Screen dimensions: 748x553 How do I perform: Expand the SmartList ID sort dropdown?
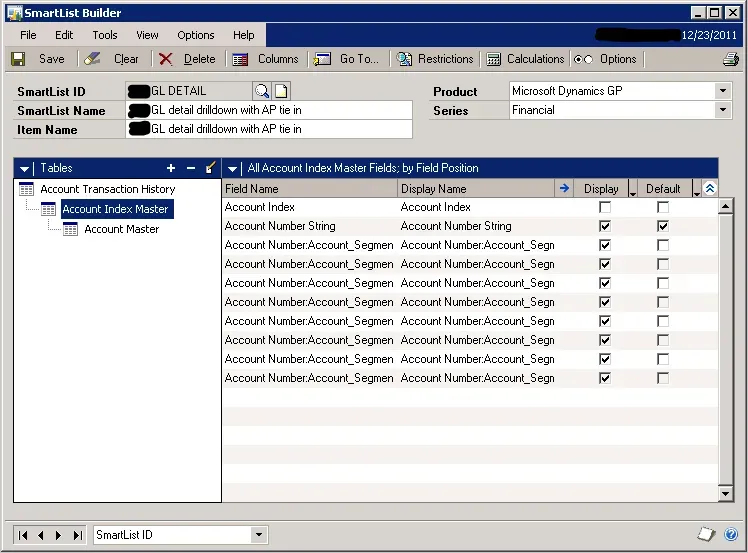tap(259, 535)
